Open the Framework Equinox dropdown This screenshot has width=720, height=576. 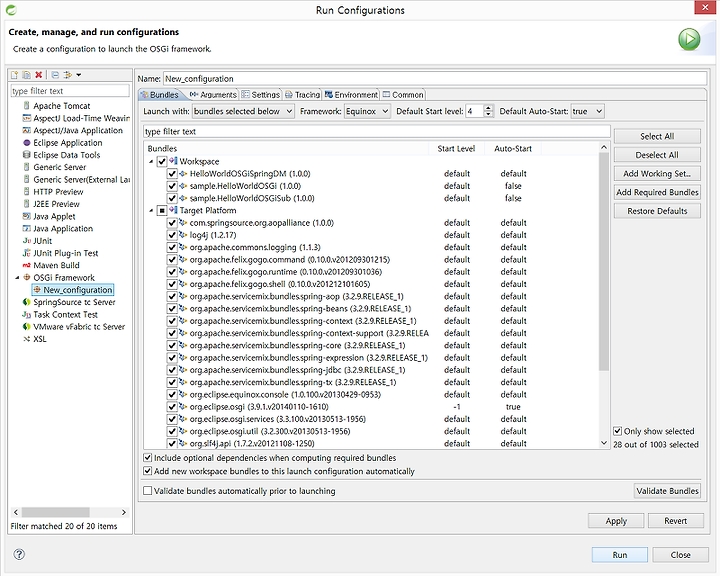pyautogui.click(x=367, y=111)
